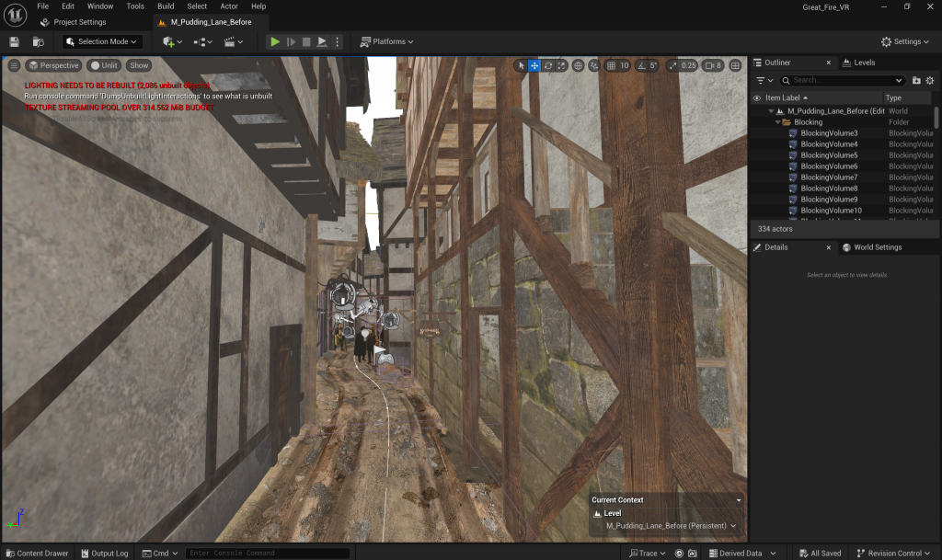Toggle world/local coordinate space globe icon

tap(578, 65)
